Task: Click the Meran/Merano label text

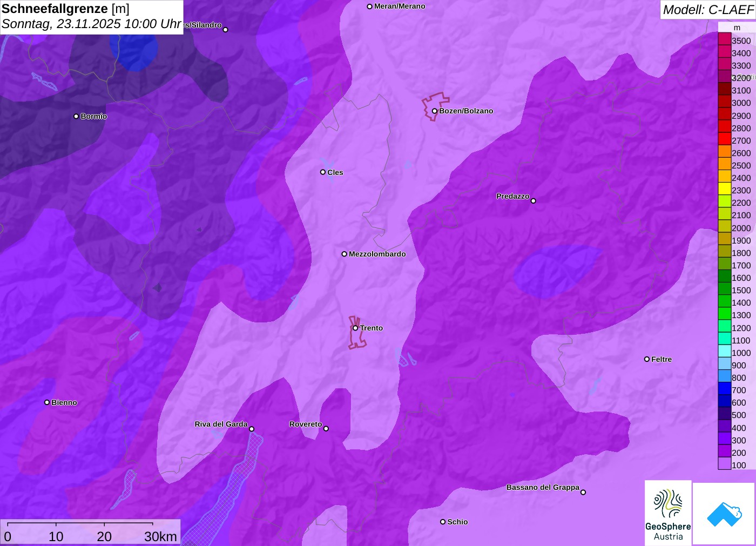Action: pyautogui.click(x=400, y=6)
